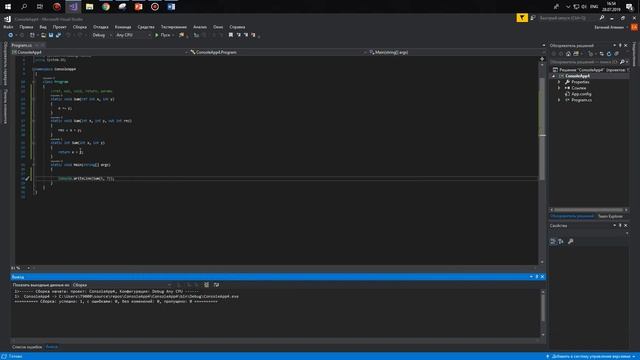Click the Properties panel alphabetical sort icon
The width and height of the screenshot is (640, 360).
(x=561, y=242)
